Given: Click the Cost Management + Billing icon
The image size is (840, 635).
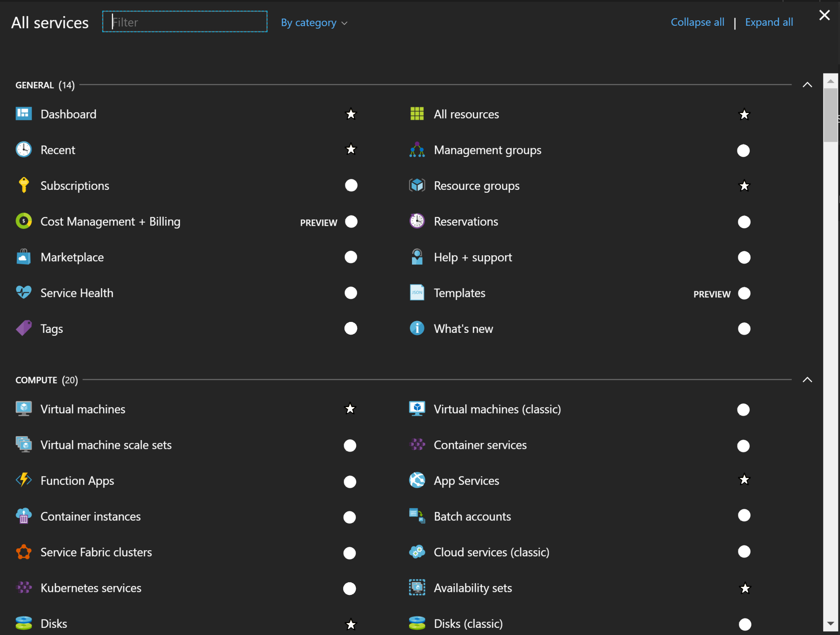Looking at the screenshot, I should pyautogui.click(x=24, y=221).
